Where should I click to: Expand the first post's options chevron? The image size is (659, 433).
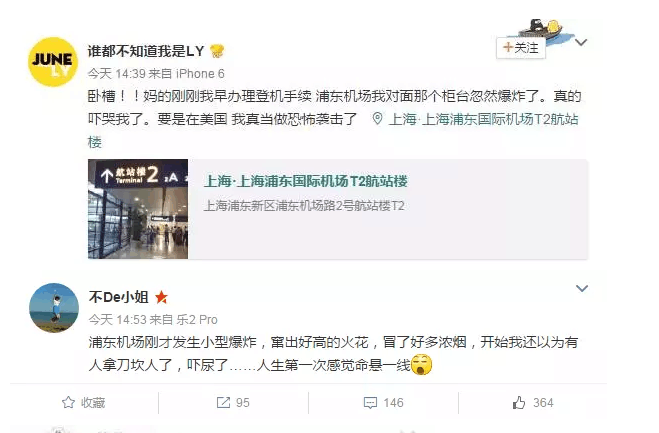(581, 42)
